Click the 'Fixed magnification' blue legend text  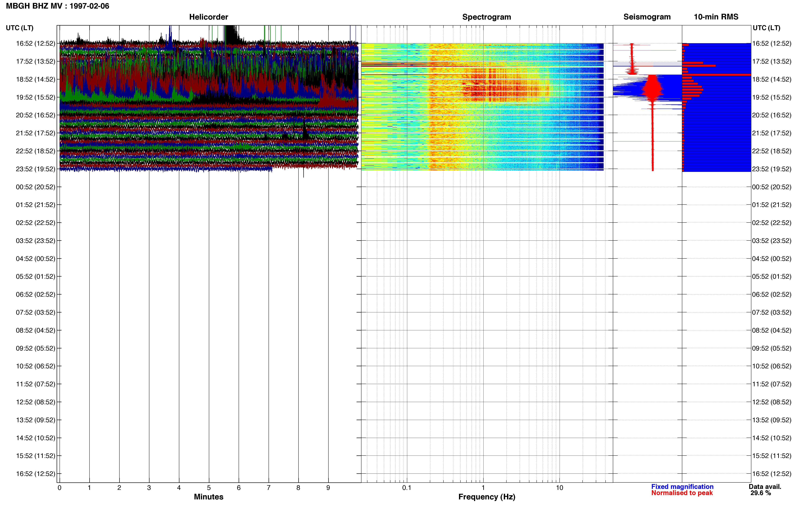tap(682, 486)
